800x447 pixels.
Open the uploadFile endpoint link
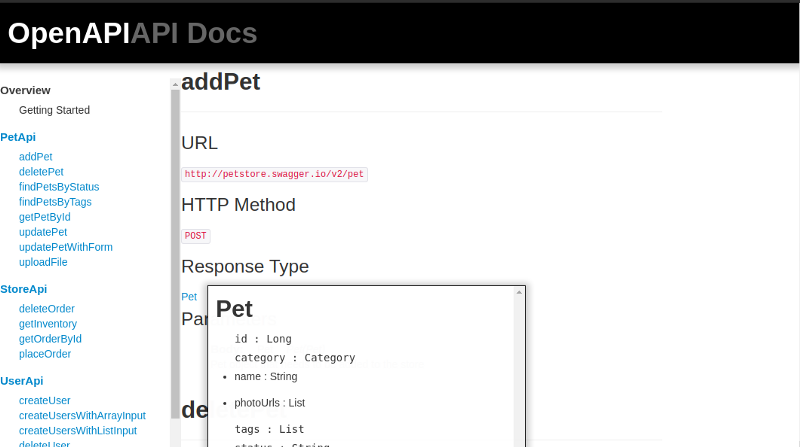[x=43, y=262]
